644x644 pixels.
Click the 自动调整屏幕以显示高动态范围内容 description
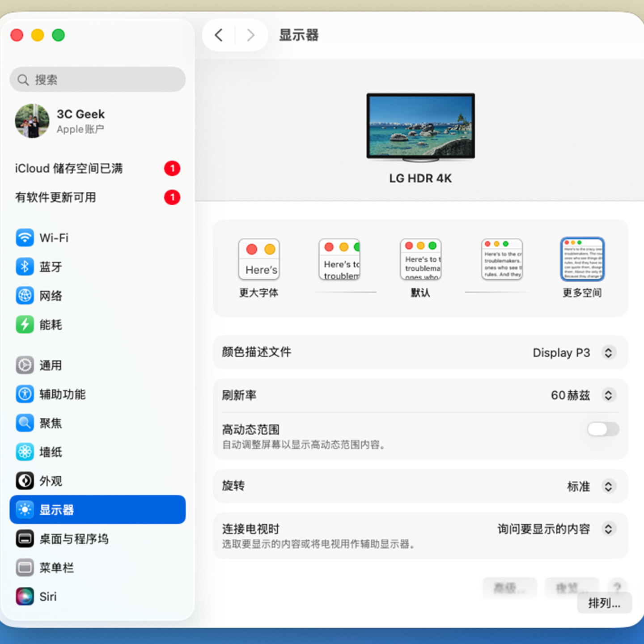[304, 445]
